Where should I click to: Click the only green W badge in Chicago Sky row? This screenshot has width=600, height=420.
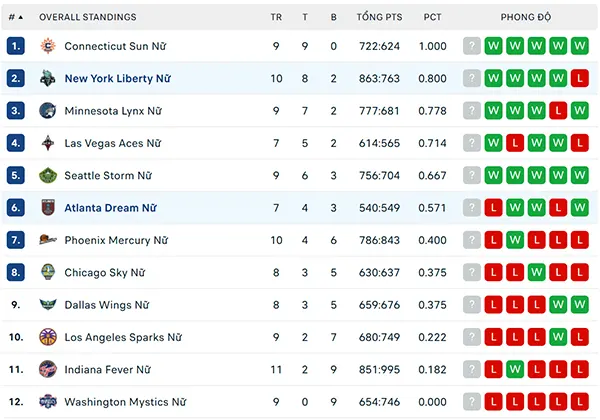(x=536, y=272)
